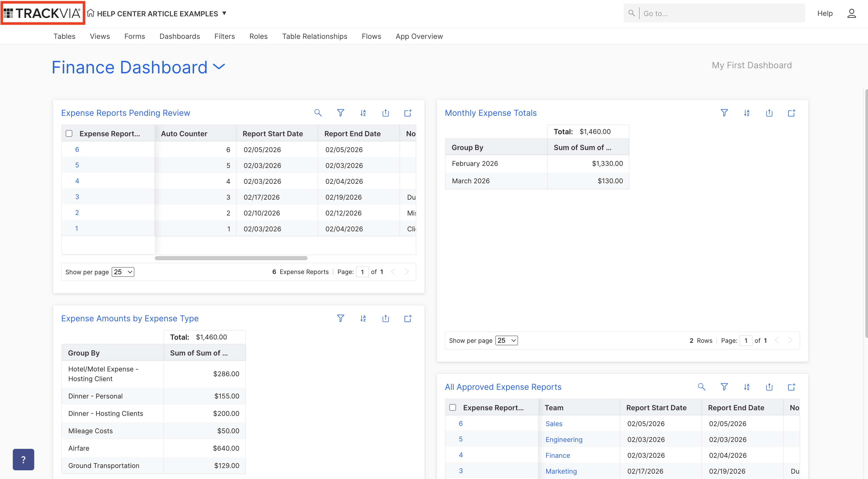Change Show per page in Pending Review
This screenshot has width=868, height=479.
tap(123, 272)
